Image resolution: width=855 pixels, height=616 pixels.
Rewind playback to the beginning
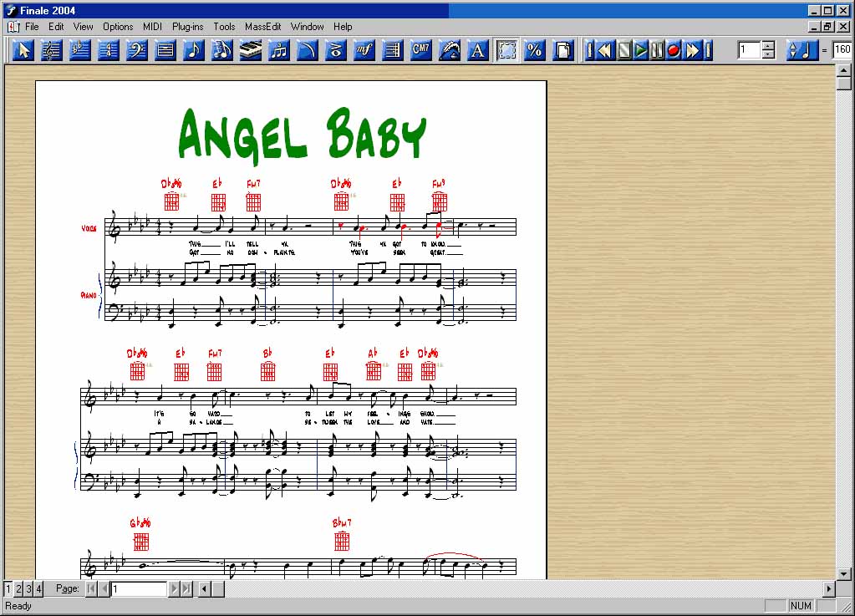(x=605, y=51)
